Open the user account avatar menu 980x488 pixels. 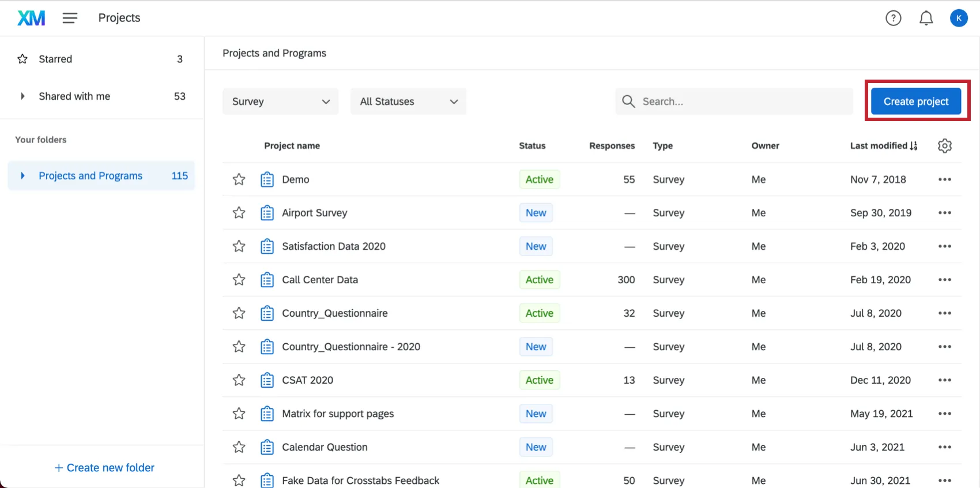pos(958,18)
